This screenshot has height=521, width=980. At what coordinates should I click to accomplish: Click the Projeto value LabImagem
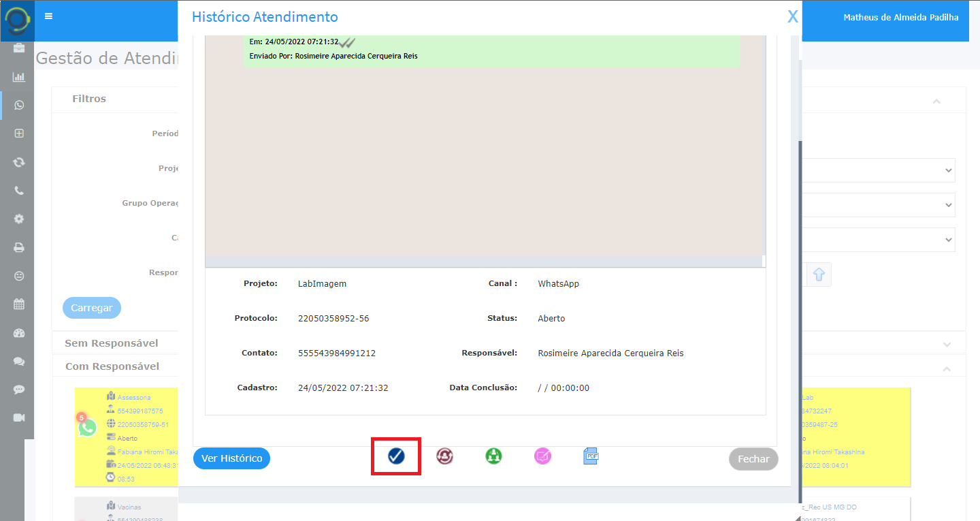(322, 283)
